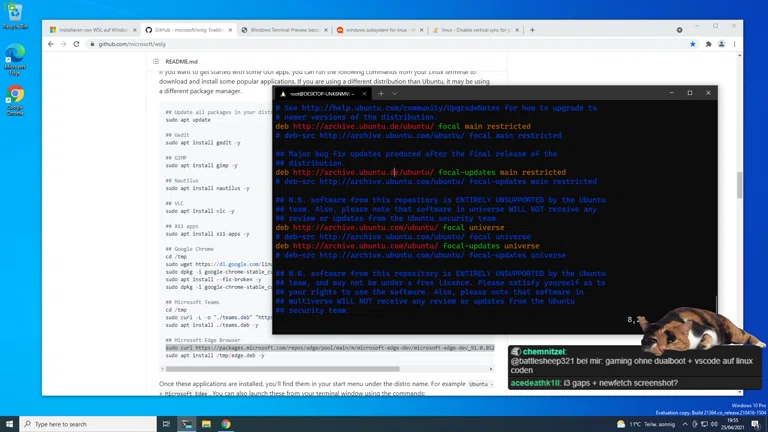Reload the GitHub page

click(x=76, y=44)
